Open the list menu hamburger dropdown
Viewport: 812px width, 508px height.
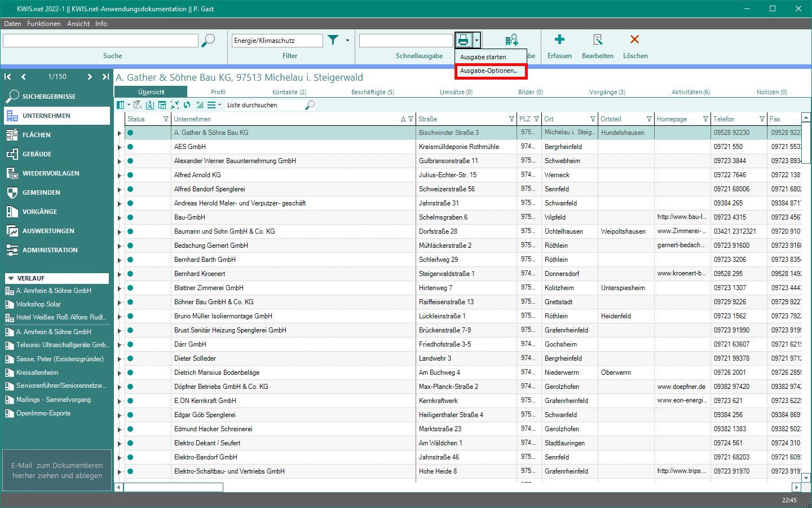pyautogui.click(x=214, y=105)
